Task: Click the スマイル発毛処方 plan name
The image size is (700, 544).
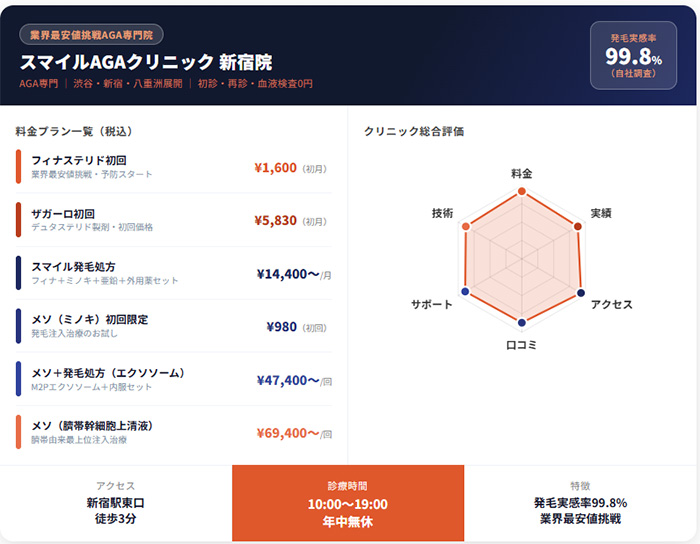Action: coord(73,267)
